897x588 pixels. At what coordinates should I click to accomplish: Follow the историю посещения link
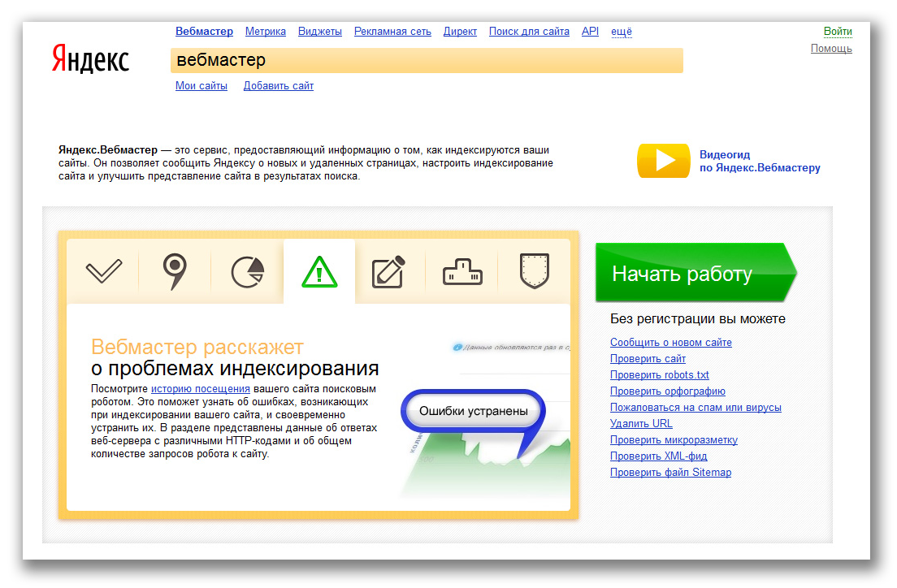(x=200, y=389)
